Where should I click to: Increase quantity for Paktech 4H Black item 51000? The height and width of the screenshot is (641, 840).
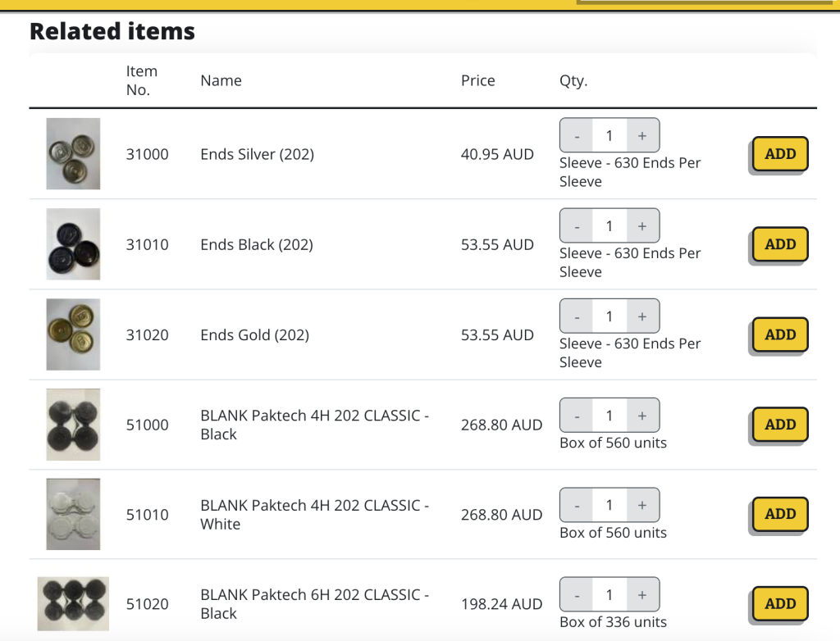[642, 416]
